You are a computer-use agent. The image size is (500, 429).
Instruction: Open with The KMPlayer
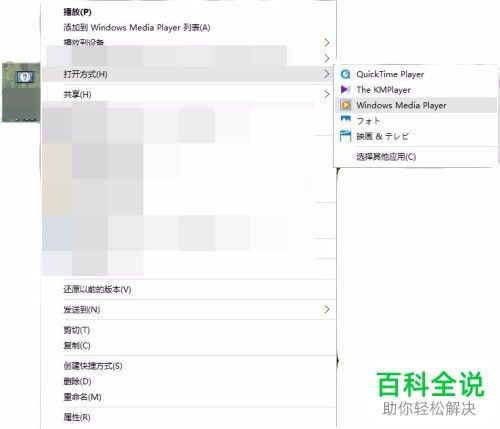coord(415,89)
